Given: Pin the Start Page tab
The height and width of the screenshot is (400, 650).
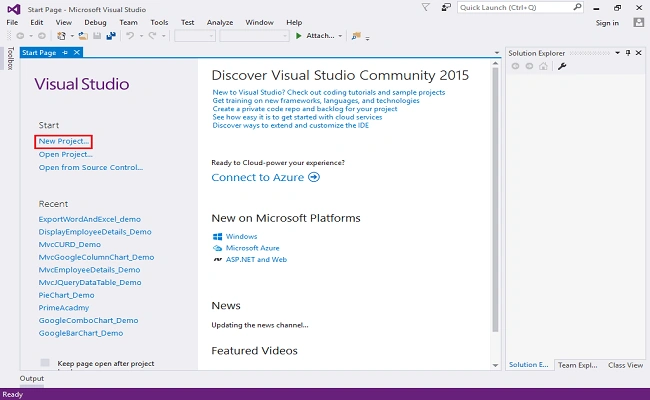Looking at the screenshot, I should coord(65,52).
